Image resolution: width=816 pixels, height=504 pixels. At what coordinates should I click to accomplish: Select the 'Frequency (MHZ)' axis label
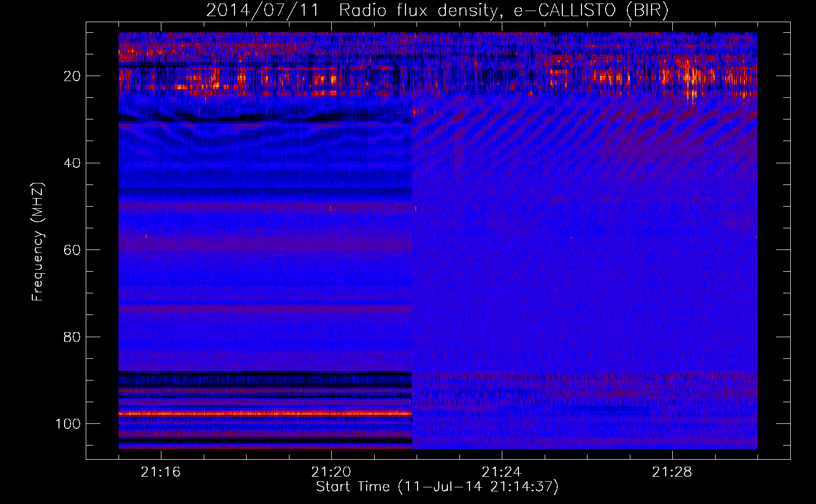pos(38,241)
